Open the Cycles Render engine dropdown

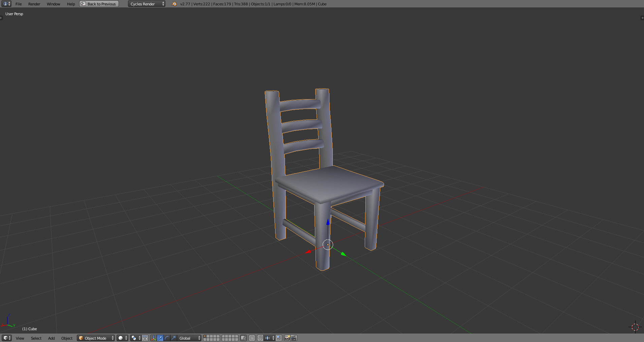tap(147, 4)
